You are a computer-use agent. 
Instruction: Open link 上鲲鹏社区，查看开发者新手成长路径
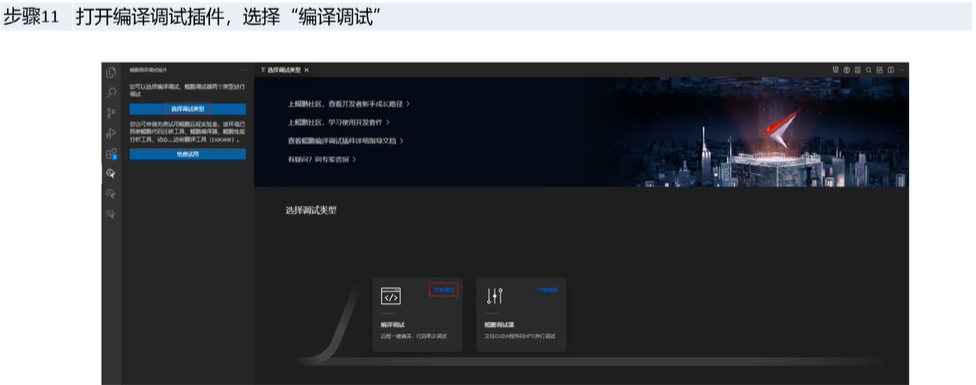click(349, 104)
